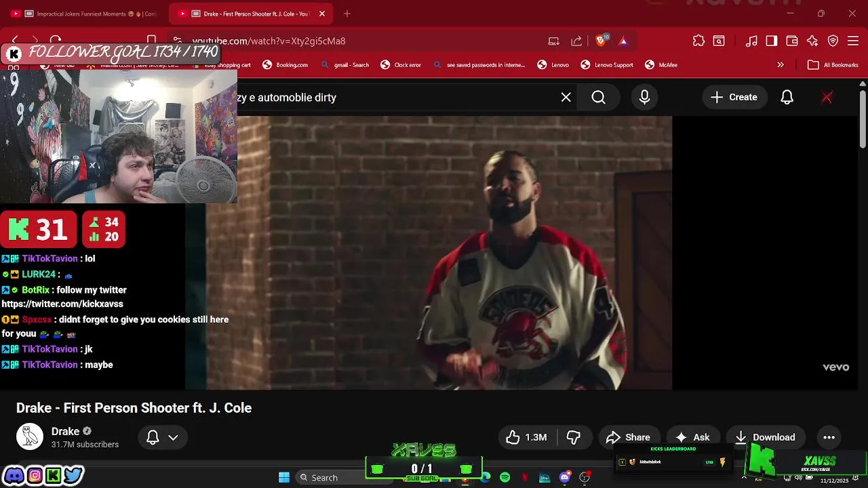Click the Vevo logo on video
Image resolution: width=868 pixels, height=488 pixels.
coord(835,367)
